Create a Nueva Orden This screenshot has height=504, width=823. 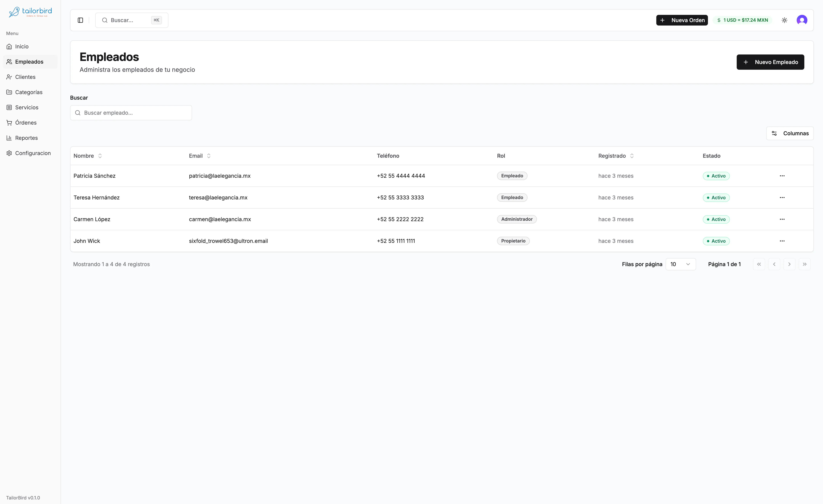[682, 20]
